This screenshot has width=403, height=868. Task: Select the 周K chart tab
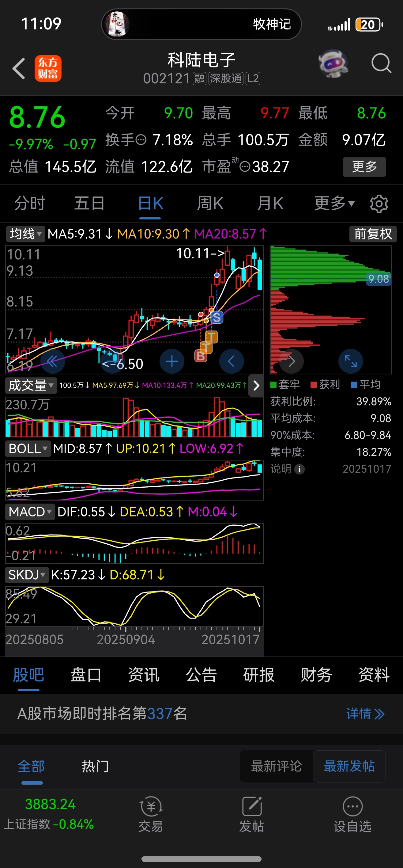(x=210, y=204)
